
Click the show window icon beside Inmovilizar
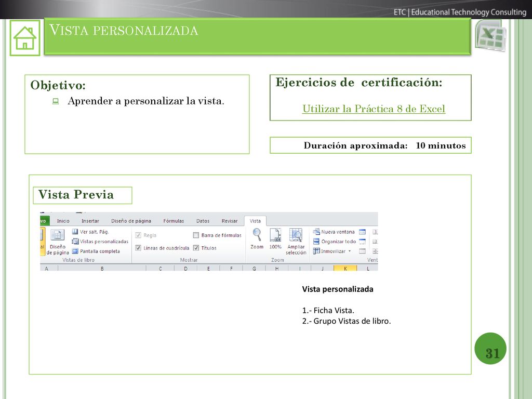pos(362,251)
